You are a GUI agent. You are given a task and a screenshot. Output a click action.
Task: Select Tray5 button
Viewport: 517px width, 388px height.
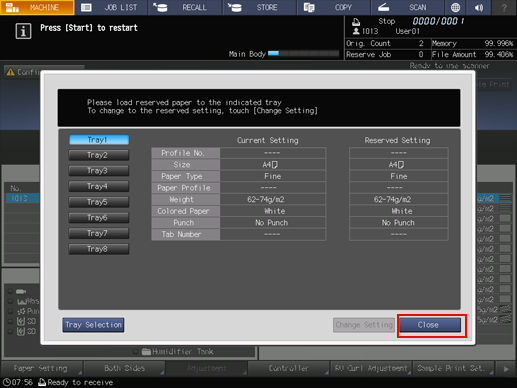[99, 202]
